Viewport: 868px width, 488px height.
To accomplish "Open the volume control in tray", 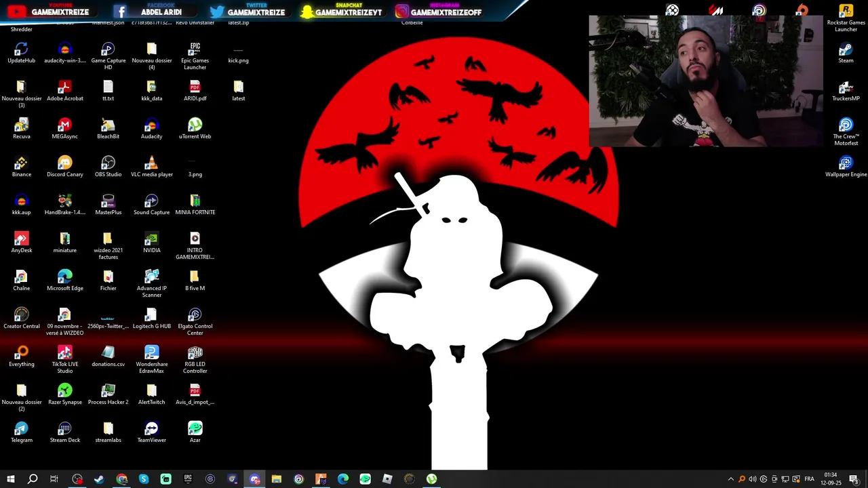I will click(x=753, y=479).
